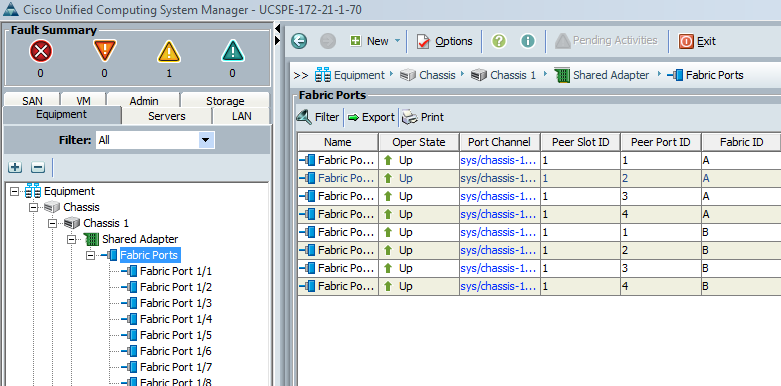Click the Up arrow for Fabric A port 4 row

388,214
